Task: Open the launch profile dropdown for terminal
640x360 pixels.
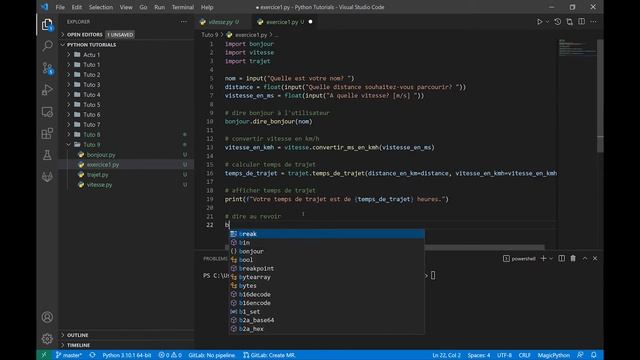Action: (x=551, y=258)
